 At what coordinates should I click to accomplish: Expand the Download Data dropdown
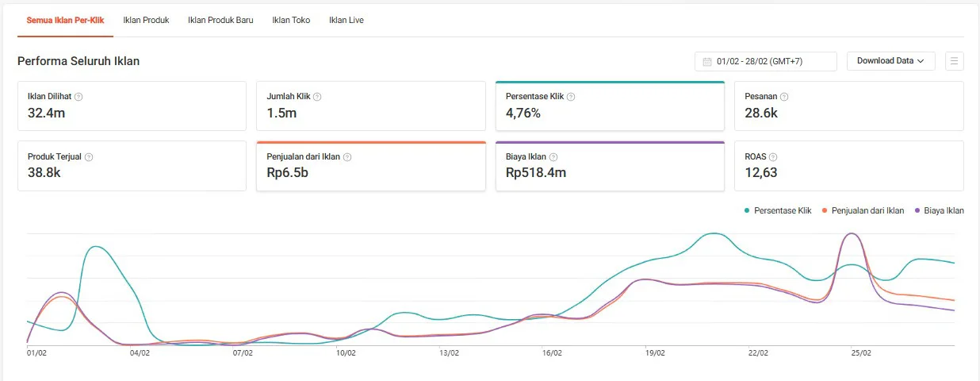pyautogui.click(x=891, y=61)
